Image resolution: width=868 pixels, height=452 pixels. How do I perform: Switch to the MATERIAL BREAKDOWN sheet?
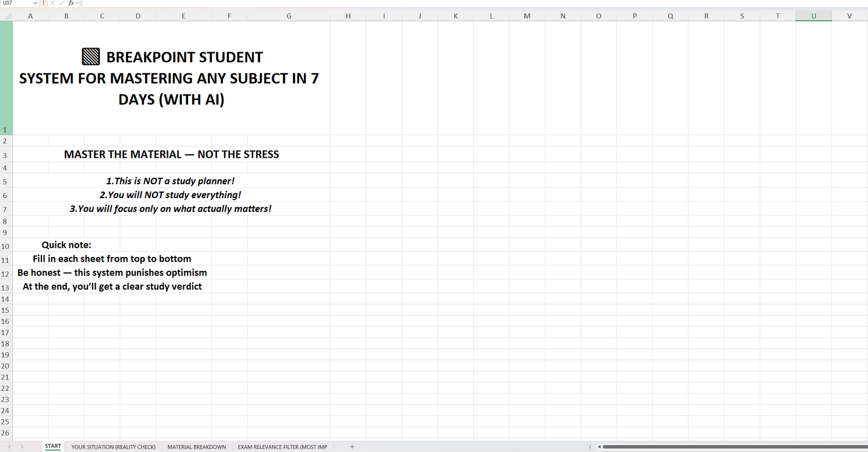pyautogui.click(x=196, y=447)
